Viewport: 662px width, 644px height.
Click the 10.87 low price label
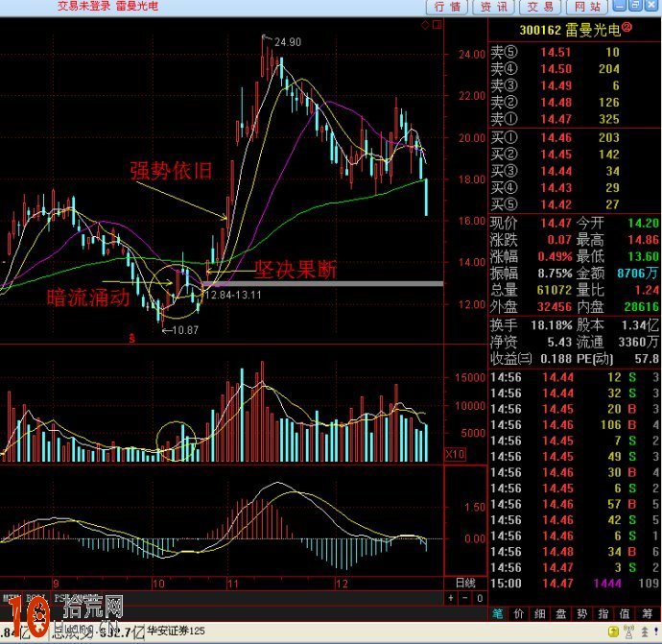tap(185, 330)
